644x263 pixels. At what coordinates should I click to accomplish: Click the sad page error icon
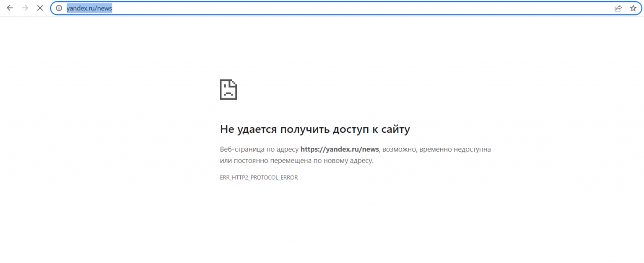(229, 89)
